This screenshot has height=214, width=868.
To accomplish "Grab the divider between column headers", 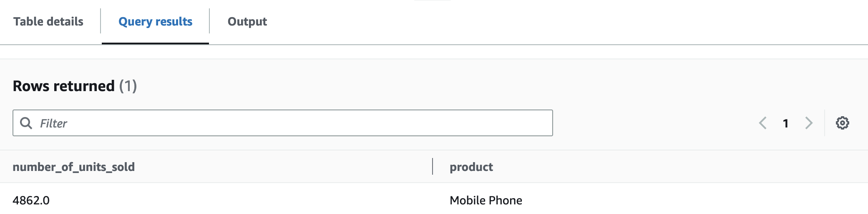I will click(x=433, y=166).
